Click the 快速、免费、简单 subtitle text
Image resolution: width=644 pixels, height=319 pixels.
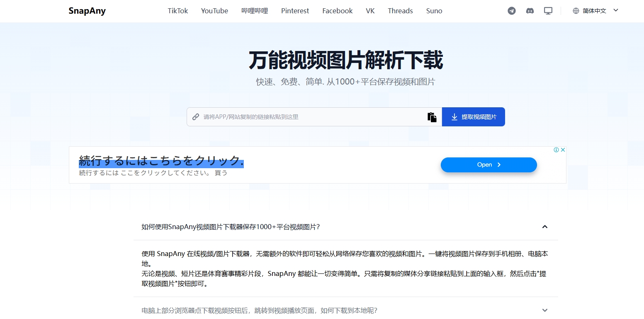click(345, 82)
